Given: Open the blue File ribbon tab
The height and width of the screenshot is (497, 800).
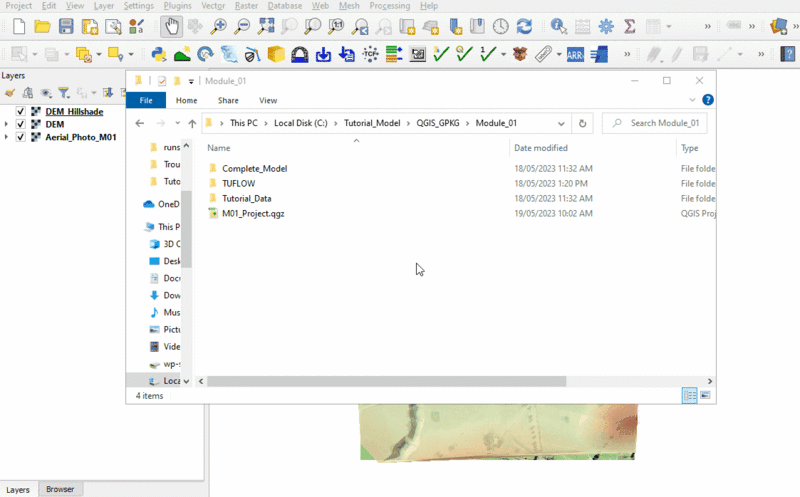Looking at the screenshot, I should pyautogui.click(x=145, y=100).
